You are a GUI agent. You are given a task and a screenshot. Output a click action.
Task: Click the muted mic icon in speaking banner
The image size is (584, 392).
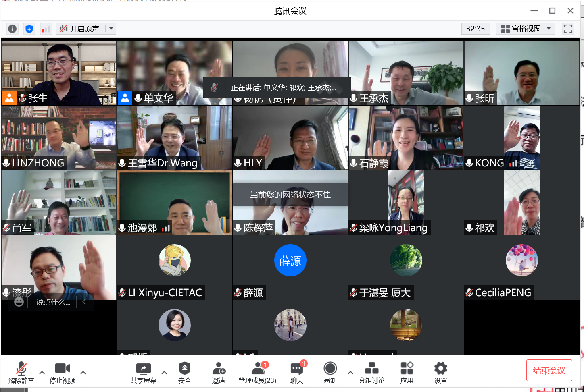point(214,87)
